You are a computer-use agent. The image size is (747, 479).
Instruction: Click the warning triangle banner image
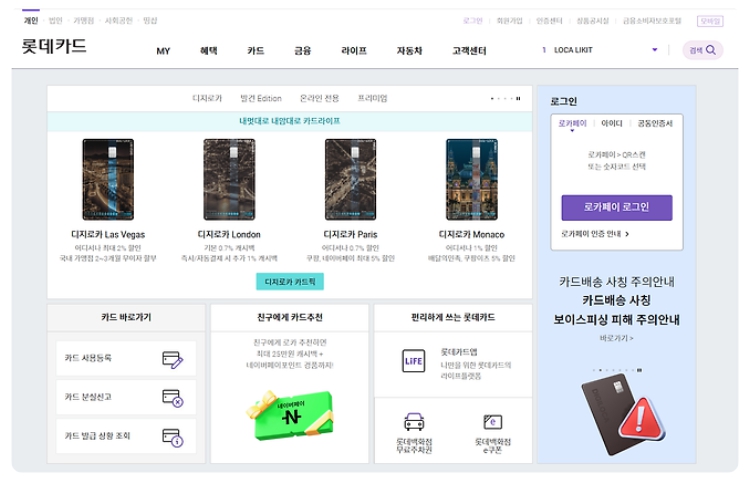pyautogui.click(x=641, y=419)
